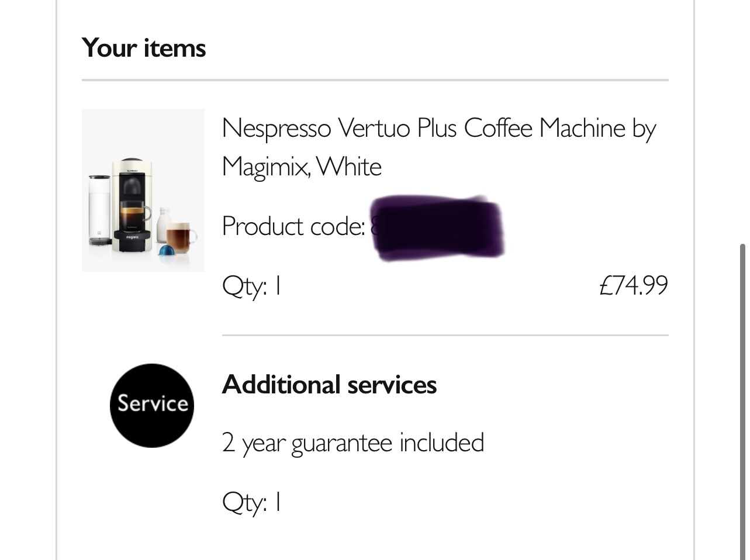Click the Magimix, White line of the product name
This screenshot has width=750, height=560.
[302, 167]
